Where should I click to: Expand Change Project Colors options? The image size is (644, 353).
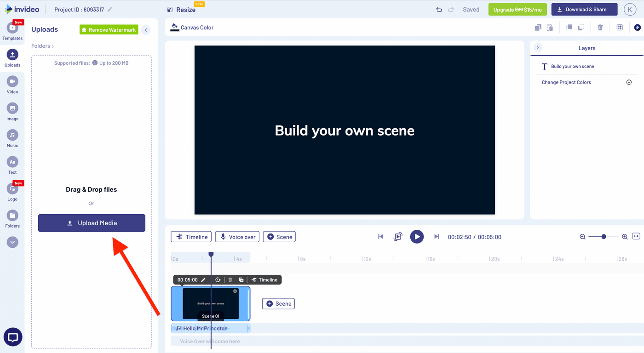click(x=629, y=82)
